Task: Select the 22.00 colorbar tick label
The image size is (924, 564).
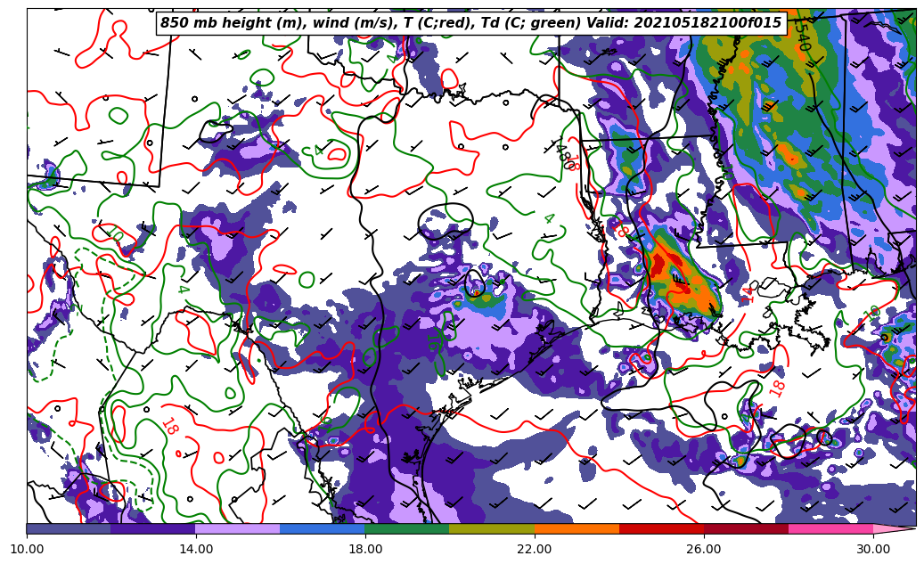Action: pyautogui.click(x=535, y=549)
